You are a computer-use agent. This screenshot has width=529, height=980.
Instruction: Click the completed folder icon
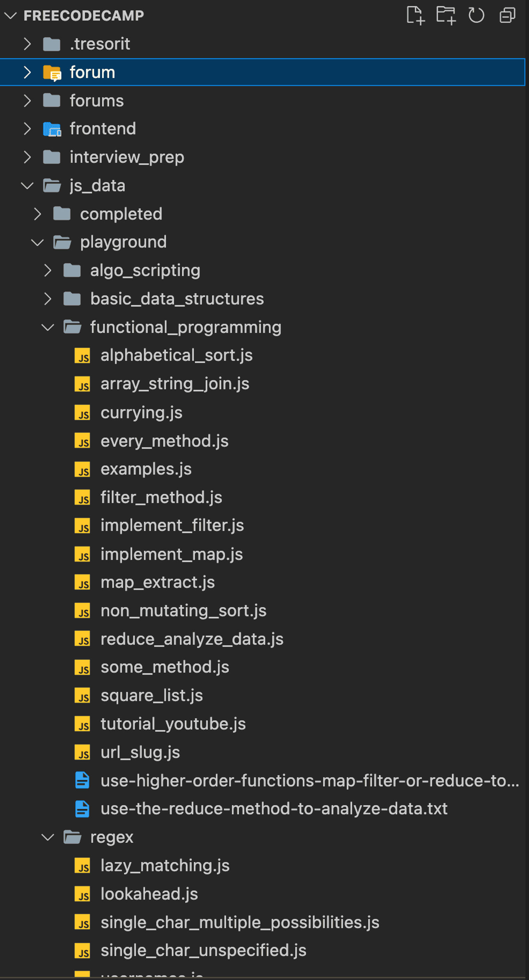(x=62, y=214)
